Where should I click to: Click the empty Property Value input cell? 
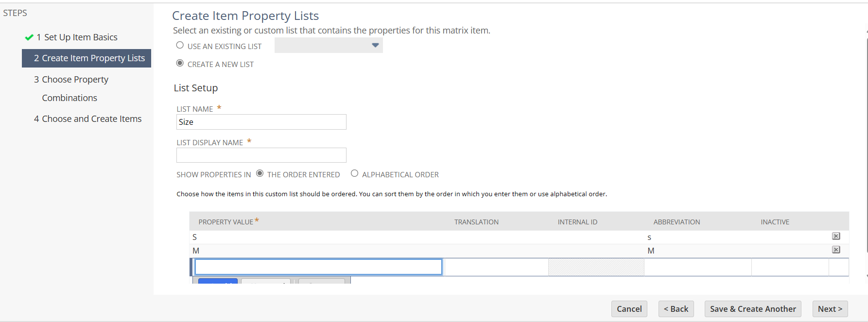[x=318, y=267]
